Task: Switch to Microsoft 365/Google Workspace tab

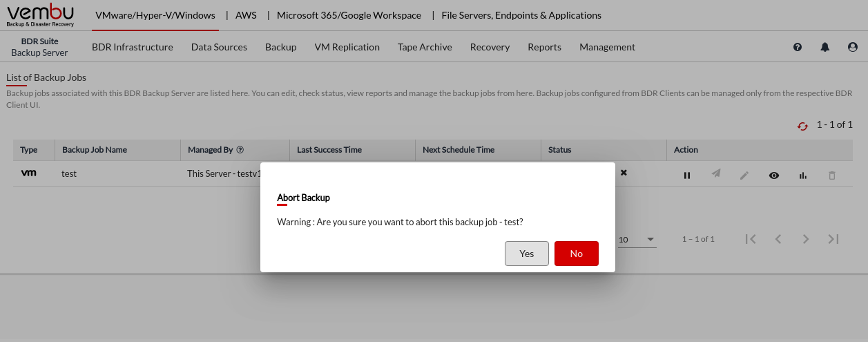Action: [x=349, y=15]
